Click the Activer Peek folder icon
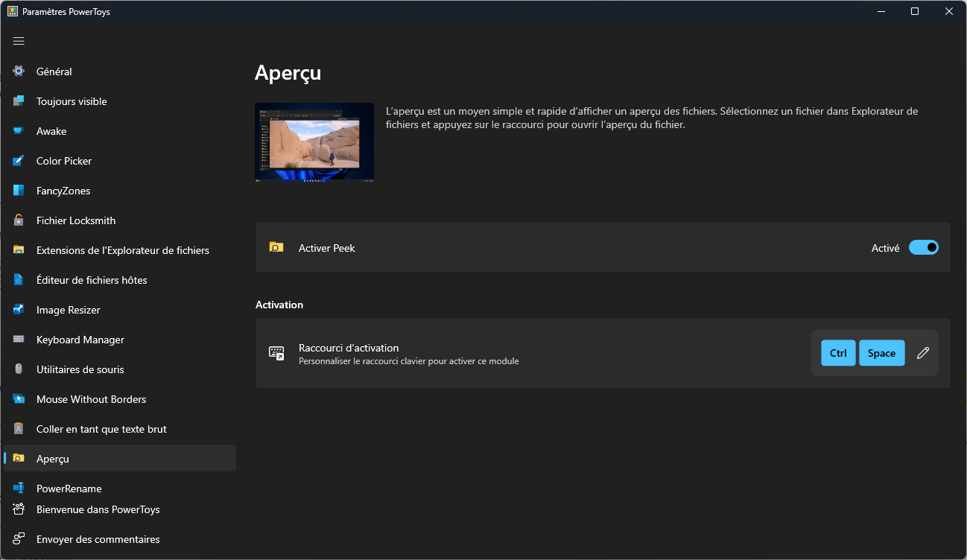The width and height of the screenshot is (967, 560). (276, 248)
